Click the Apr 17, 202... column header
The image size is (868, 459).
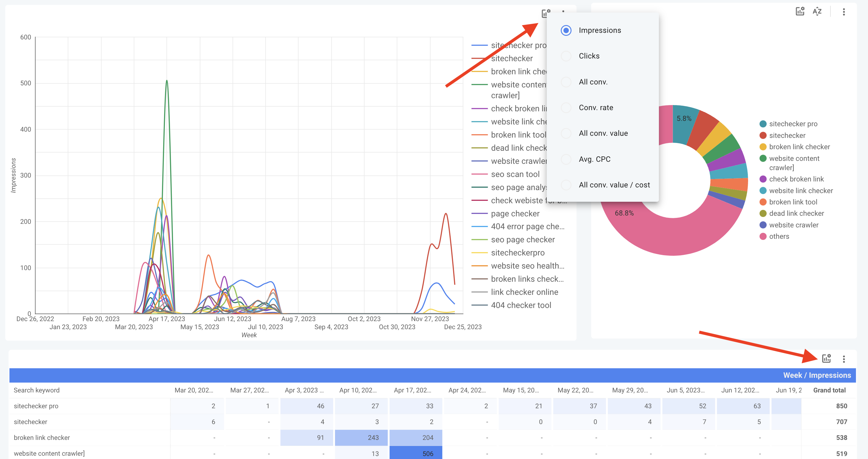[413, 390]
